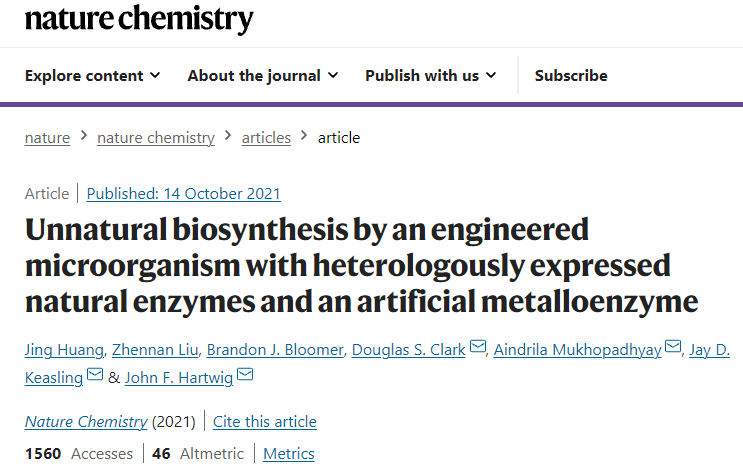Click the Nature Chemistry journal link

point(86,421)
